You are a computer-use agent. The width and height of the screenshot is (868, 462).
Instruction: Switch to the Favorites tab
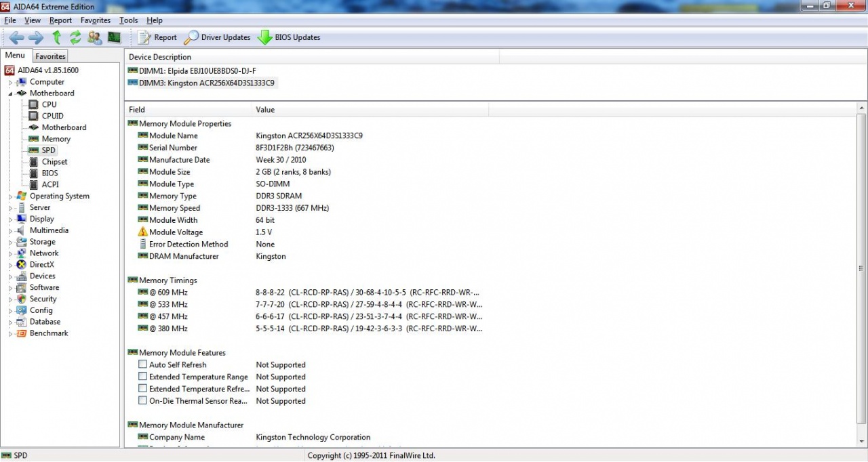point(50,56)
